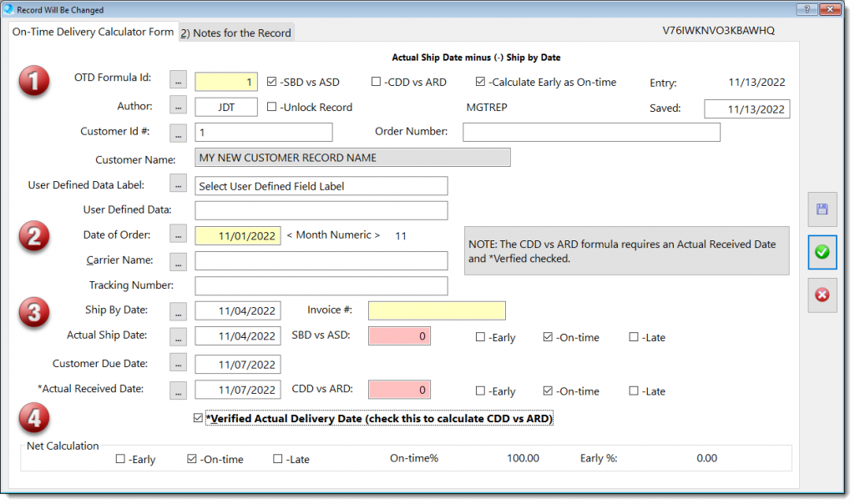
Task: Toggle the SBD vs ASD formula checkbox
Action: coord(271,82)
